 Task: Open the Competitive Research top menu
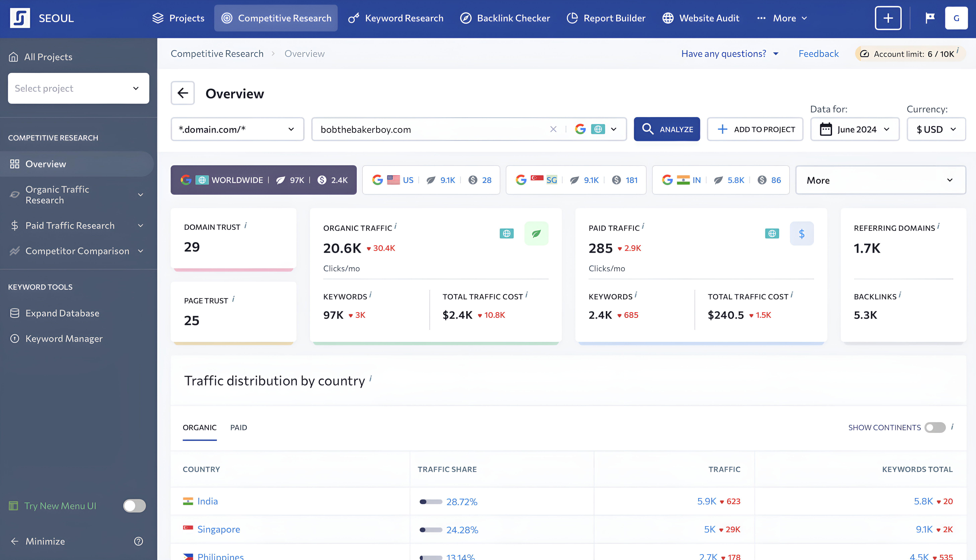(x=276, y=18)
